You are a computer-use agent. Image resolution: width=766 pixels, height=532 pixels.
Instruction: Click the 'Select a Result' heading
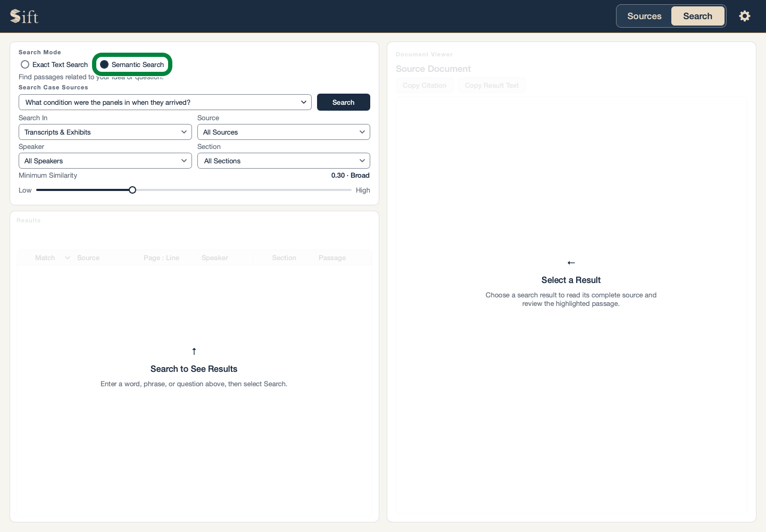click(x=571, y=280)
